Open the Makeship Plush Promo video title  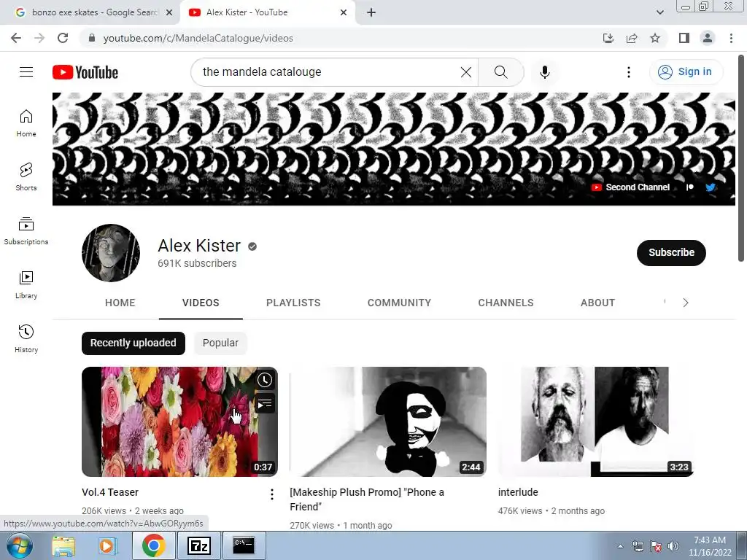pyautogui.click(x=367, y=499)
